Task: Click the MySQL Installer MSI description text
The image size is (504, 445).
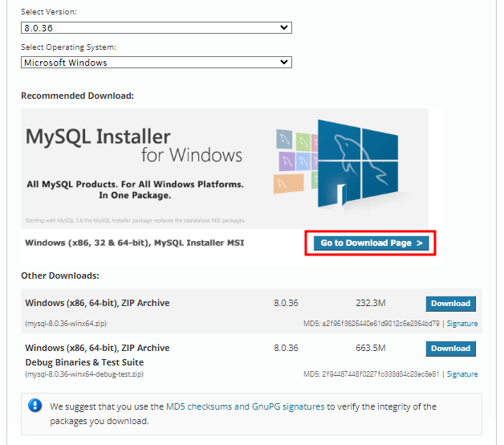Action: click(135, 243)
